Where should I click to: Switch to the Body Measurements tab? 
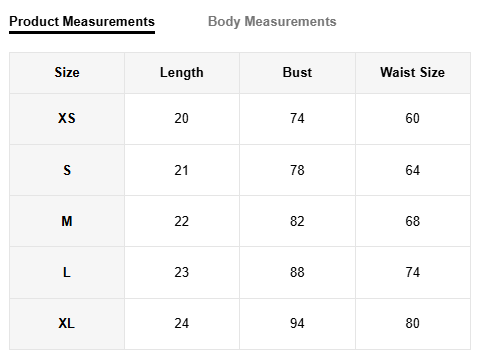point(272,22)
